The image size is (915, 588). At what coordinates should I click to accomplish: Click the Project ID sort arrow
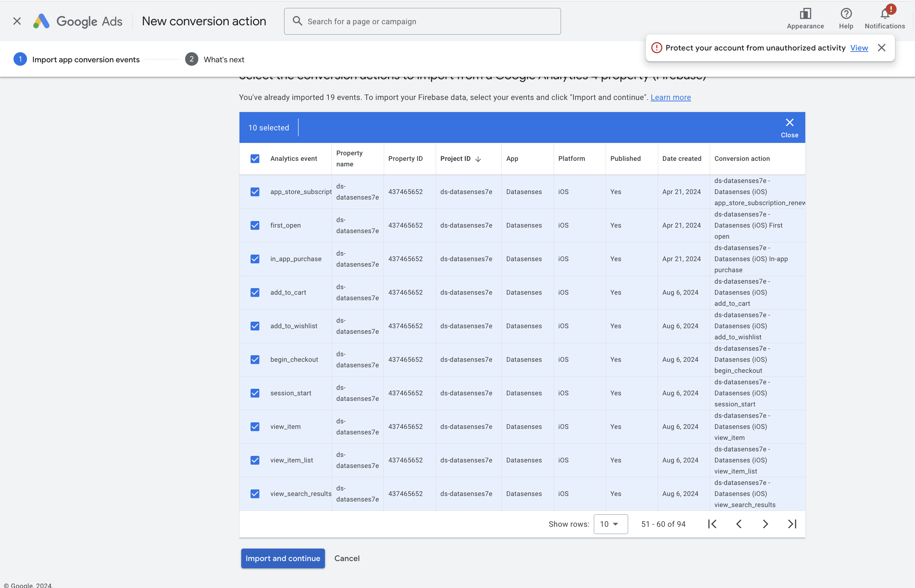point(478,159)
